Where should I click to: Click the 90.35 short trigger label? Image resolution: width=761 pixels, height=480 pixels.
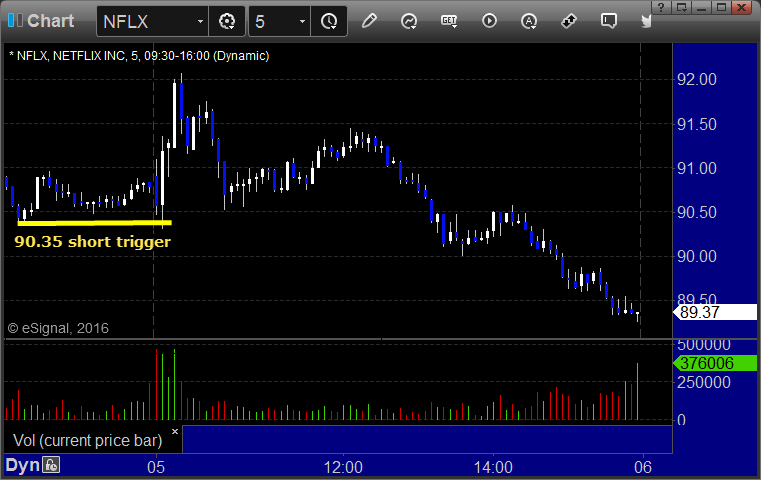tap(93, 241)
